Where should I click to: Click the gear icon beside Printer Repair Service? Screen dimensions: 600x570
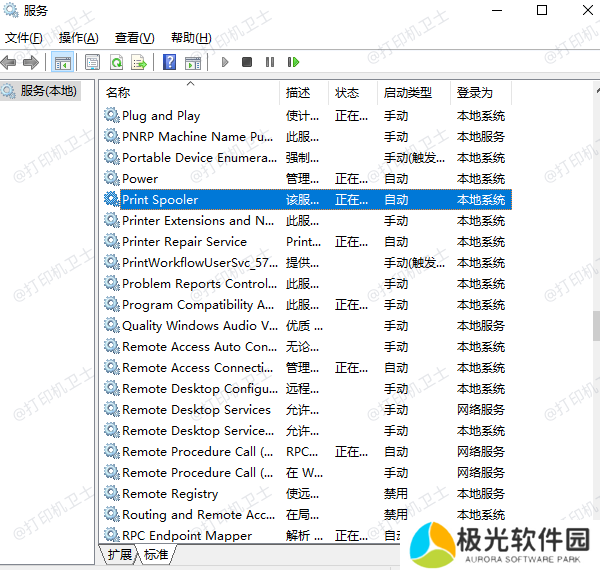click(x=112, y=241)
